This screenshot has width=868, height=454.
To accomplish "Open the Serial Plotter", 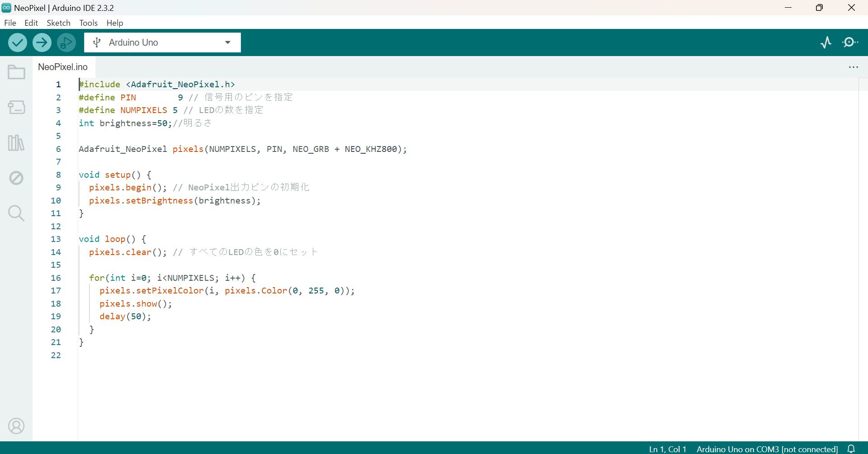I will click(826, 43).
